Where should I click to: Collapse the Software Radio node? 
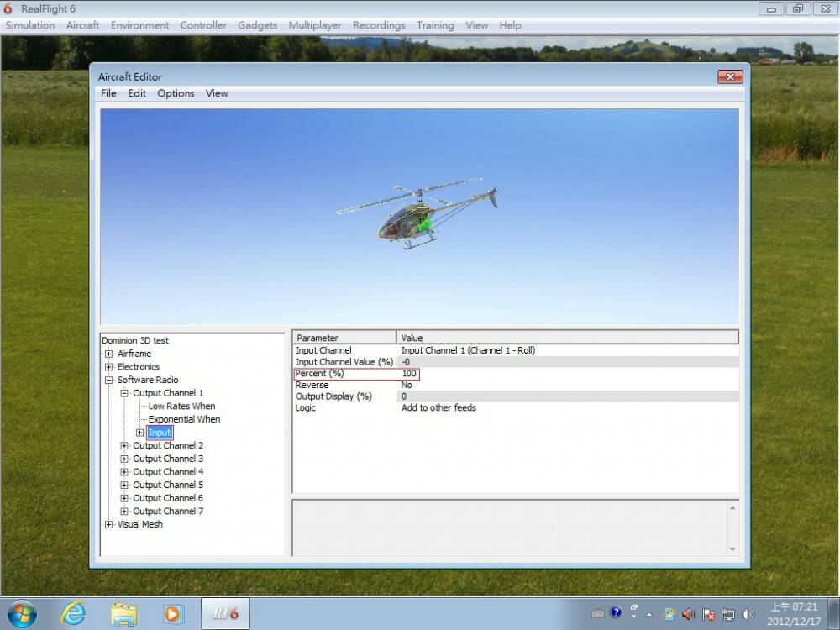point(108,380)
